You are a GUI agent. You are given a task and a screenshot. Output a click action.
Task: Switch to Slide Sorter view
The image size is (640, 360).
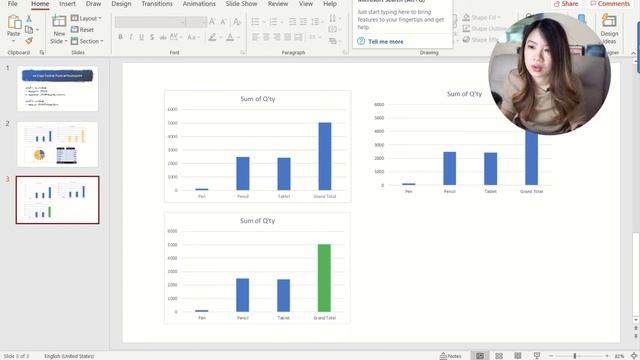pos(499,356)
